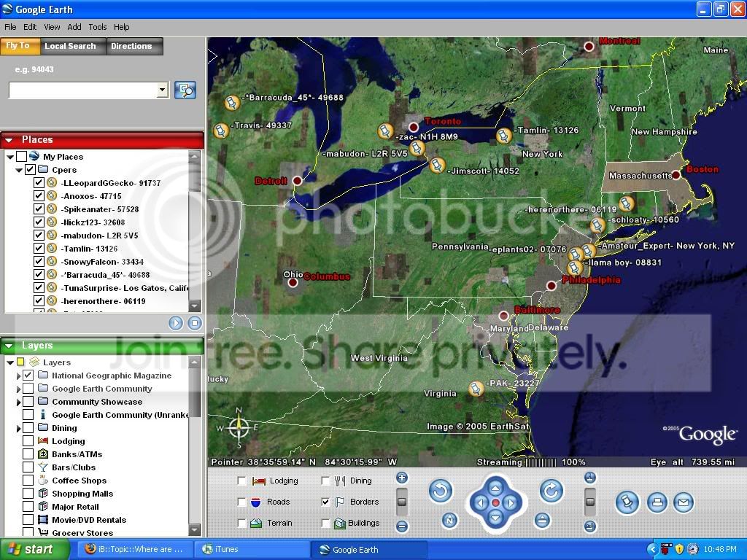Screen dimensions: 747x560
Task: Collapse the Layers panel header arrow
Action: tap(9, 346)
